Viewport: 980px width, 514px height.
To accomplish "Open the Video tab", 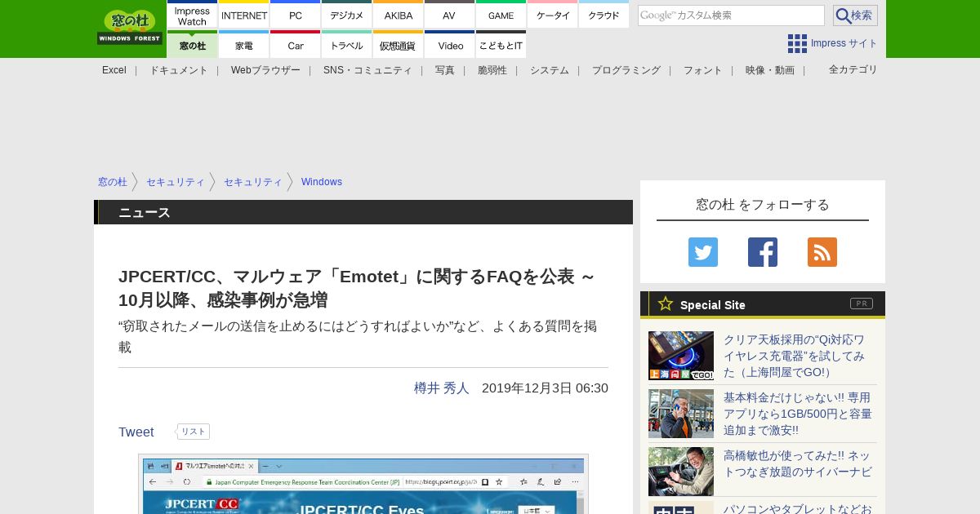I will (449, 44).
